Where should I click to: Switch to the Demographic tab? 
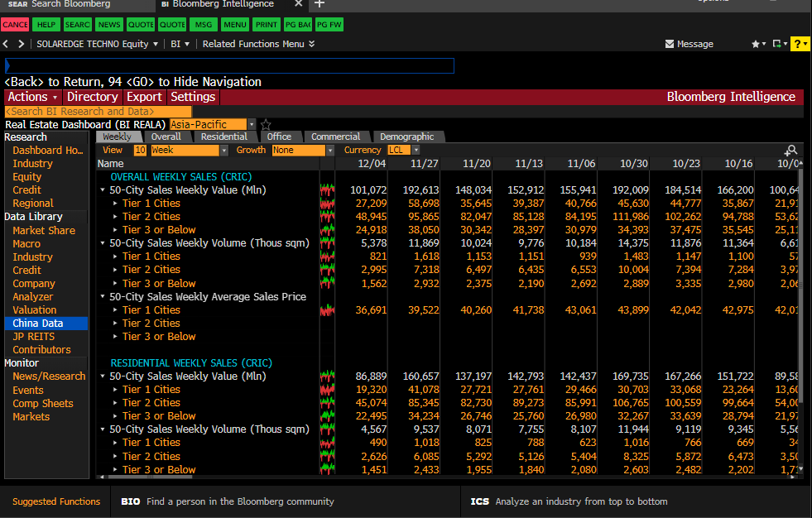coord(406,137)
